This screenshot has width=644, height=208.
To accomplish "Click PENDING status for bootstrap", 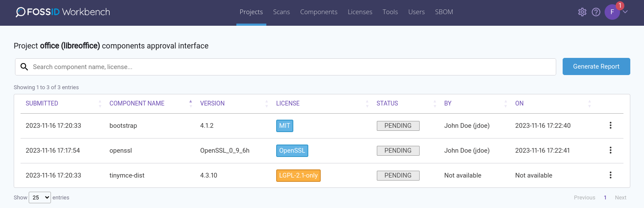I will (398, 126).
